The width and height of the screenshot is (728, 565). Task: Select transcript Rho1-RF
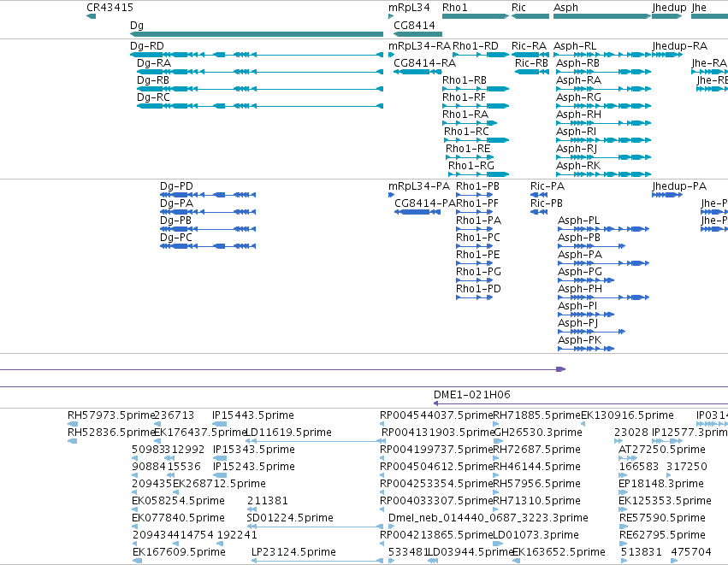[476, 106]
